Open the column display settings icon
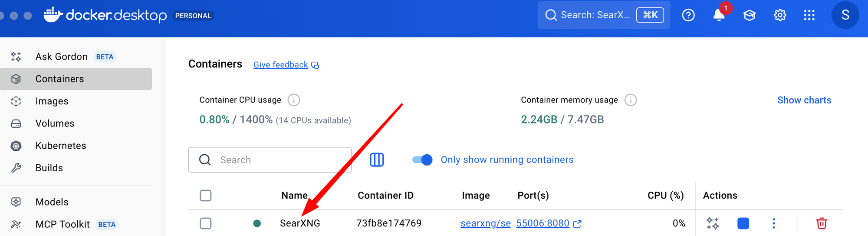 [x=377, y=160]
